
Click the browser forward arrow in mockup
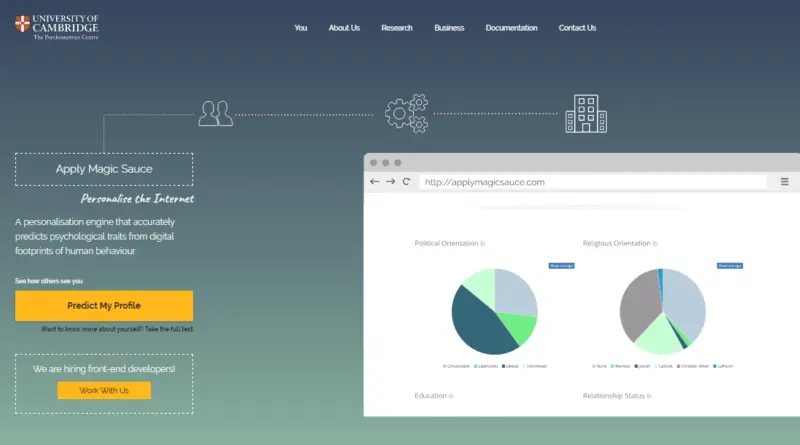click(x=390, y=182)
